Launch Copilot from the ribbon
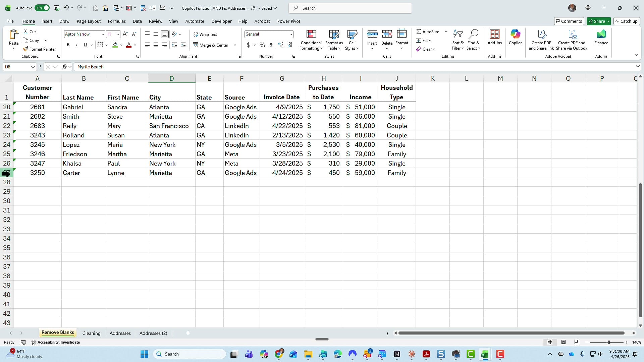This screenshot has width=644, height=362. 515,38
